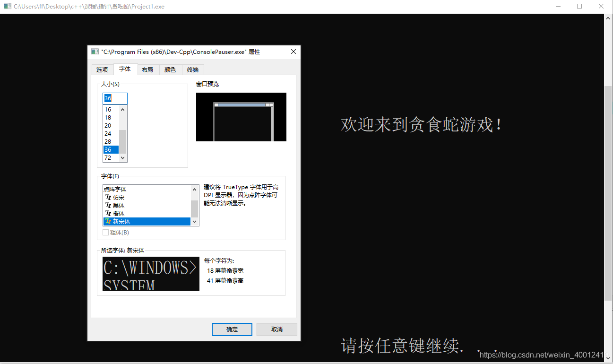Select the 仿宋 font
The width and height of the screenshot is (613, 364).
(x=147, y=197)
